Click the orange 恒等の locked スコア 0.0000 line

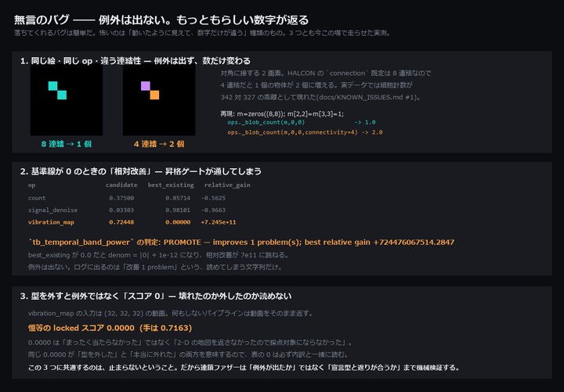coord(110,328)
